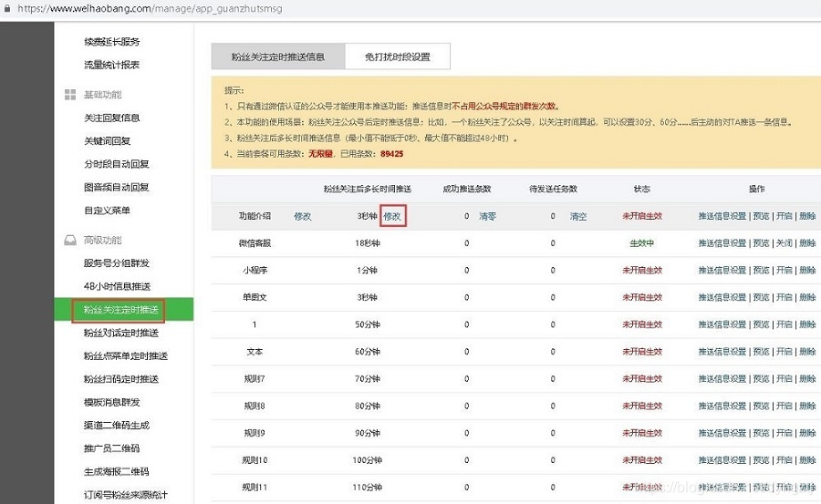821x504 pixels.
Task: Open 渠道二维码生成 in the sidebar
Action: pos(116,425)
